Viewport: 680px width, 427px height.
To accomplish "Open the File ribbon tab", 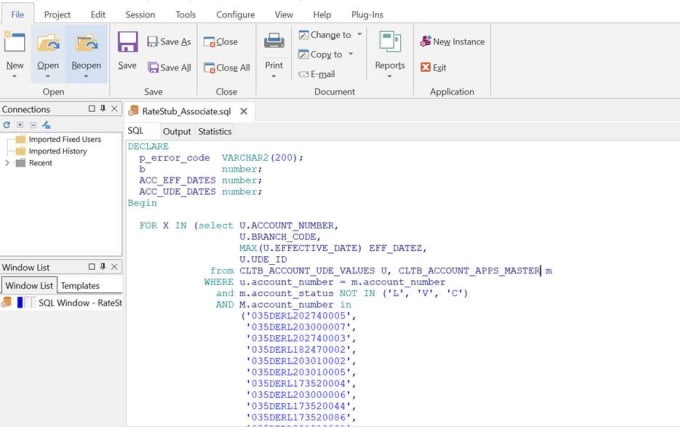I will (x=17, y=15).
